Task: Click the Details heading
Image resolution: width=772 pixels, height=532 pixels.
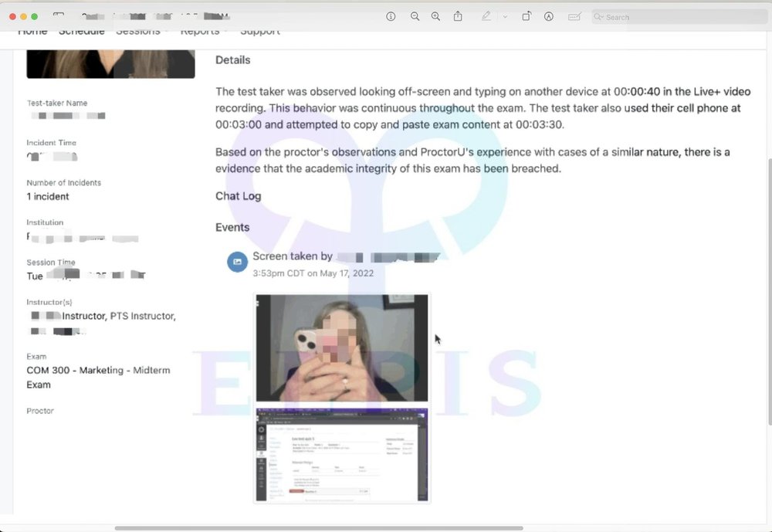Action: click(233, 60)
